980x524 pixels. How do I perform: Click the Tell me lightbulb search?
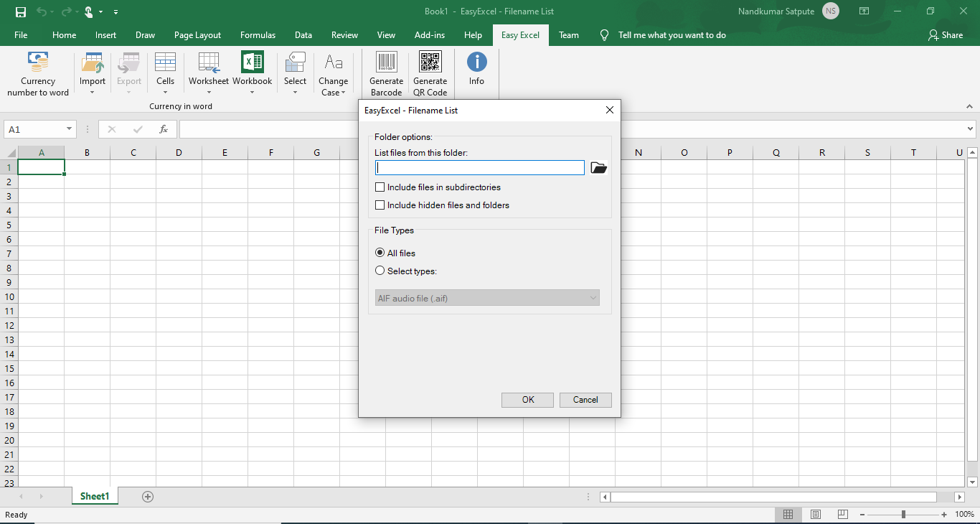point(604,35)
